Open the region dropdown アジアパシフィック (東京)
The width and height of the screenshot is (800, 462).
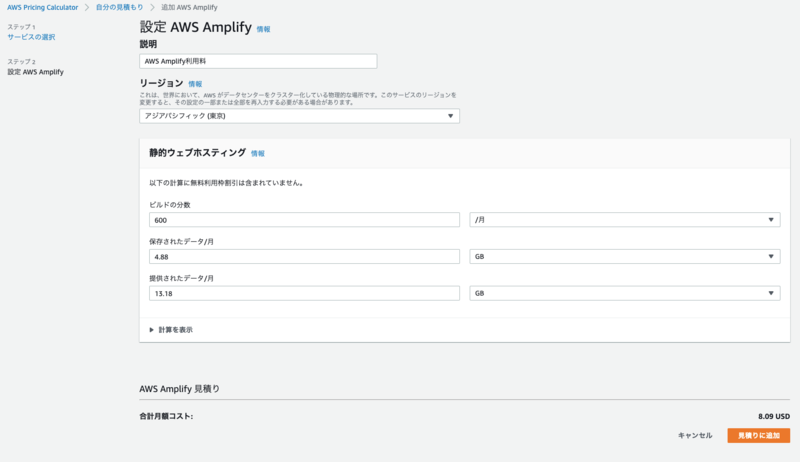tap(299, 116)
